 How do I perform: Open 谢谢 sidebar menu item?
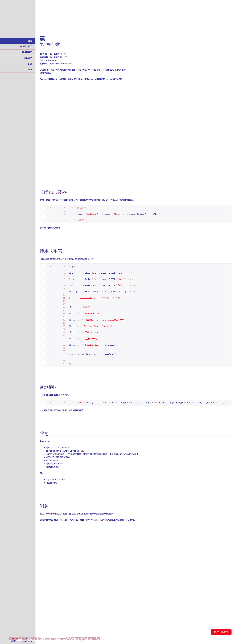click(17, 70)
